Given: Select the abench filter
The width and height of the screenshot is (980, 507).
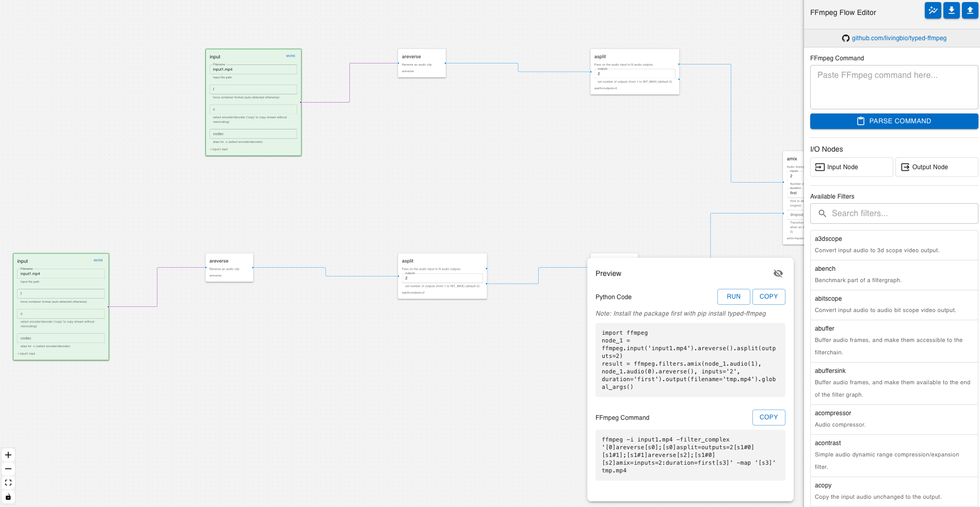Looking at the screenshot, I should point(894,275).
